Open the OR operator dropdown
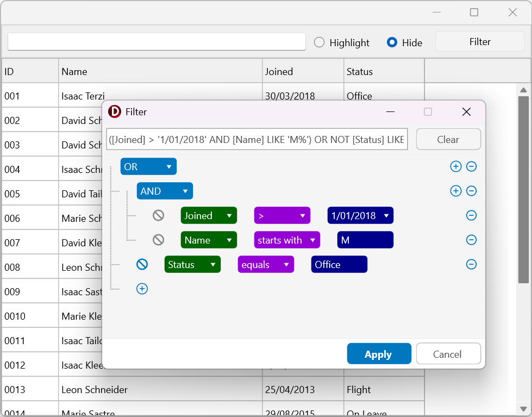 coord(148,166)
